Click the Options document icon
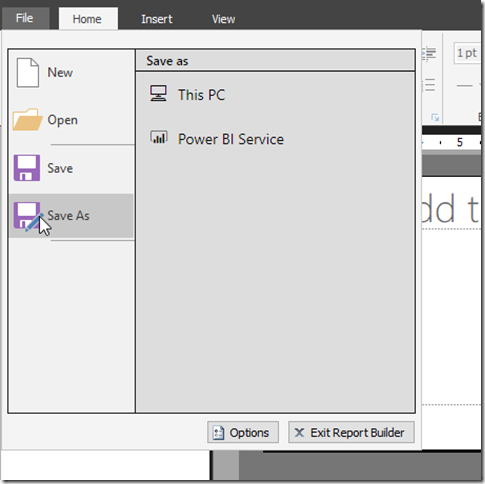The image size is (485, 484). point(218,433)
